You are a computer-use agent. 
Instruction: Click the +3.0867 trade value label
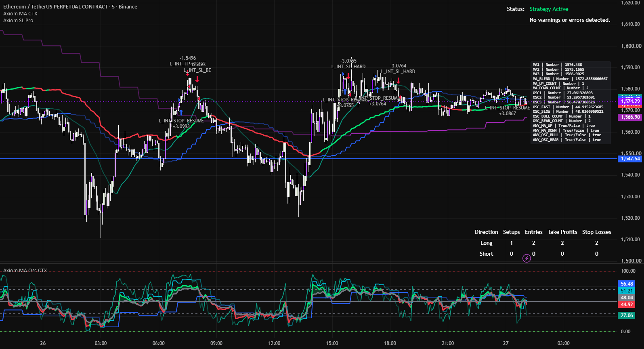coord(508,114)
